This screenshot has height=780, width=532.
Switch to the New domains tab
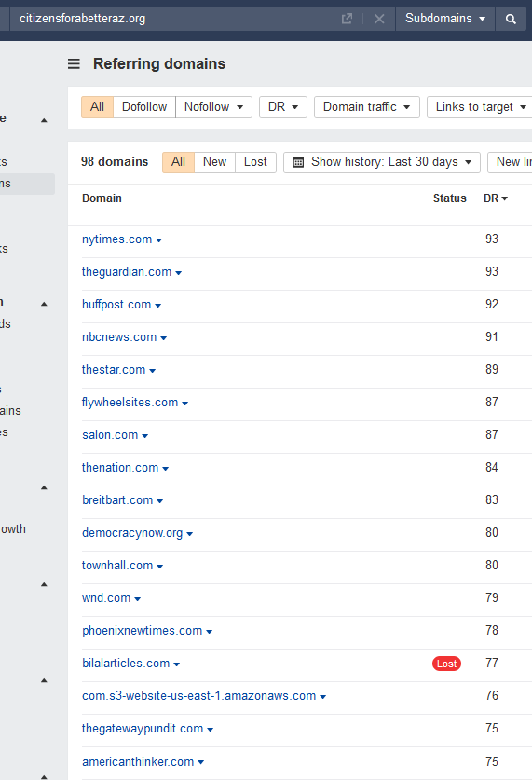(215, 162)
